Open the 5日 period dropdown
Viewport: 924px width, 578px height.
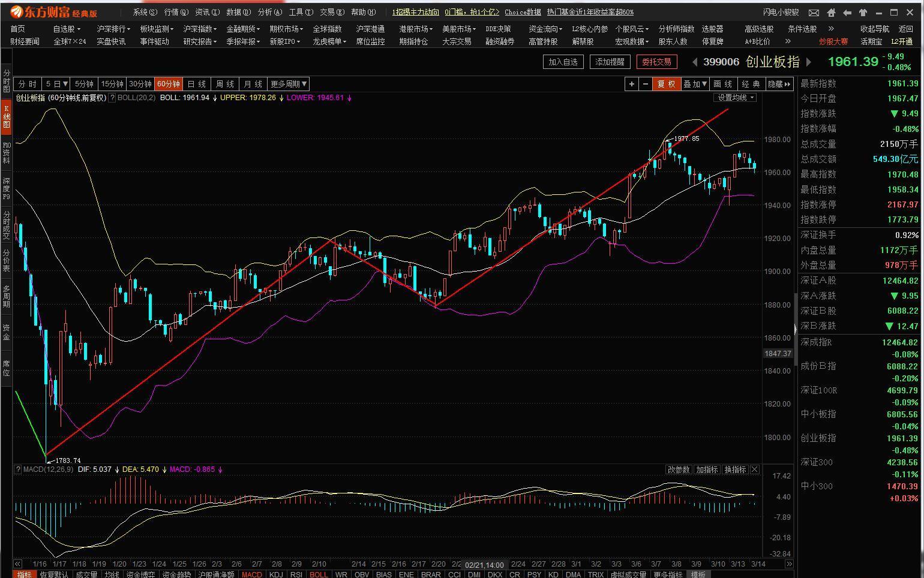point(56,84)
